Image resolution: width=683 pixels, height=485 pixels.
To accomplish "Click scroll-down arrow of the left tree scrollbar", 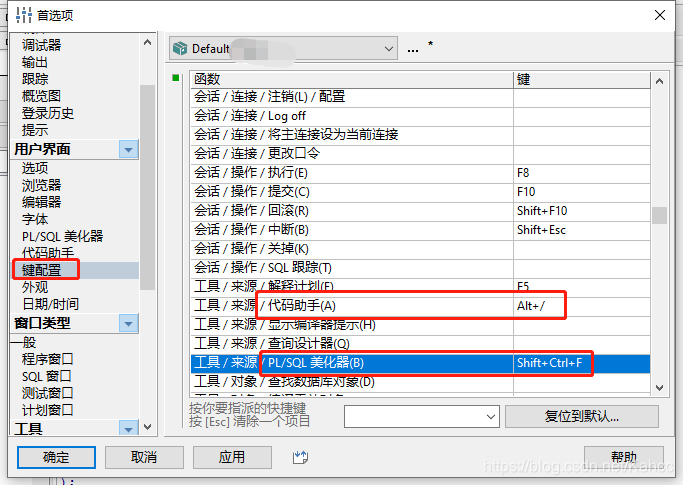I will pos(147,427).
